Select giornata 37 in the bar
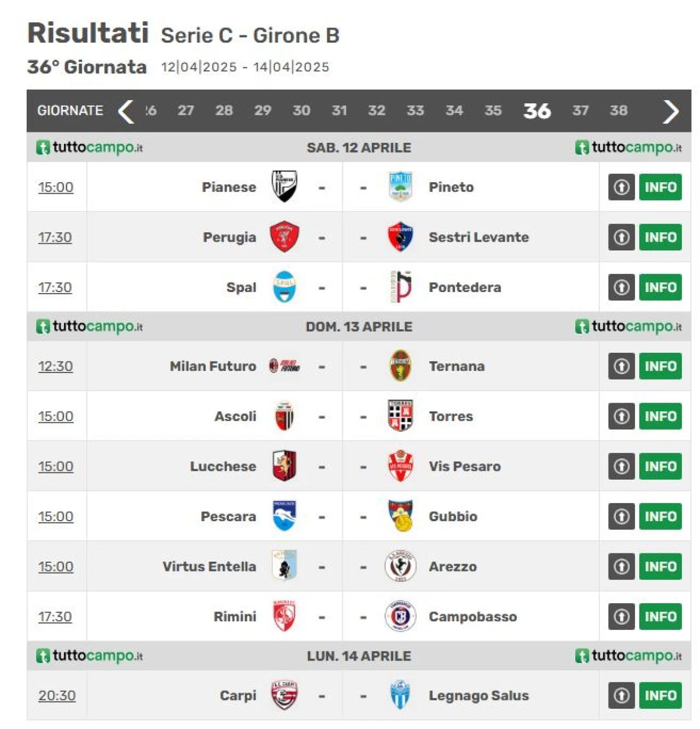Viewport: 700px width, 729px height. click(580, 110)
